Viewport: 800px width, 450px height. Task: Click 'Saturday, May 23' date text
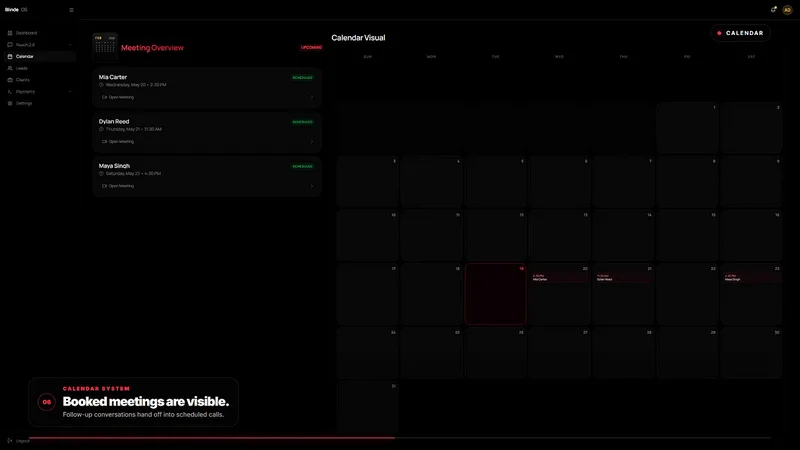click(123, 174)
